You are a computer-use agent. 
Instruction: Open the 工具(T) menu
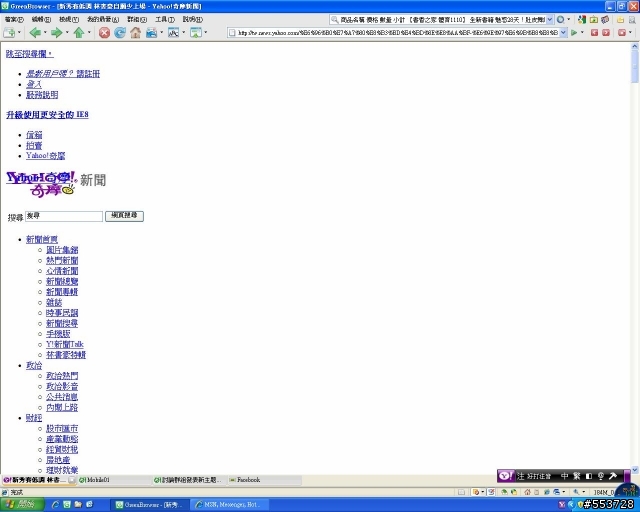tap(164, 19)
